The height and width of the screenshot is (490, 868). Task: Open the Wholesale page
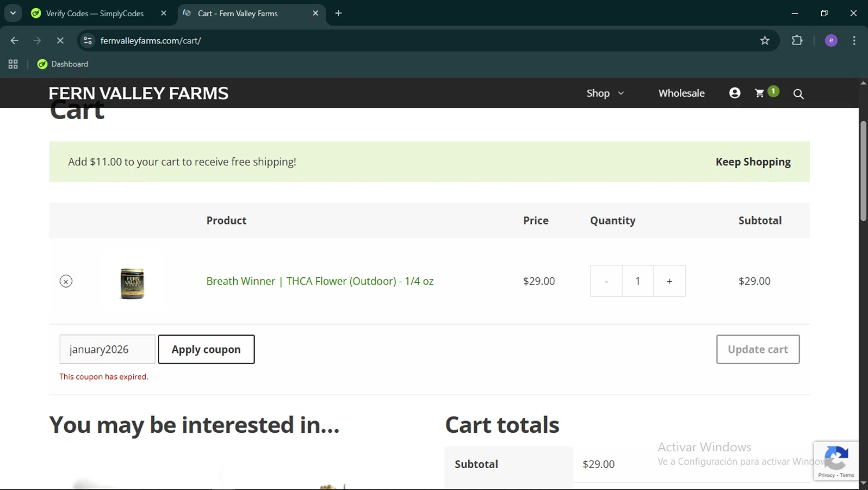682,93
